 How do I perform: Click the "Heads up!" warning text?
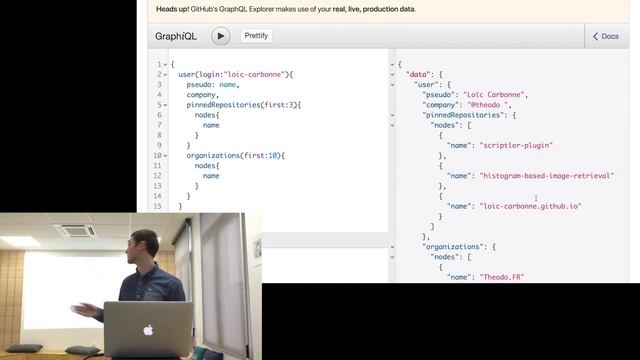286,9
